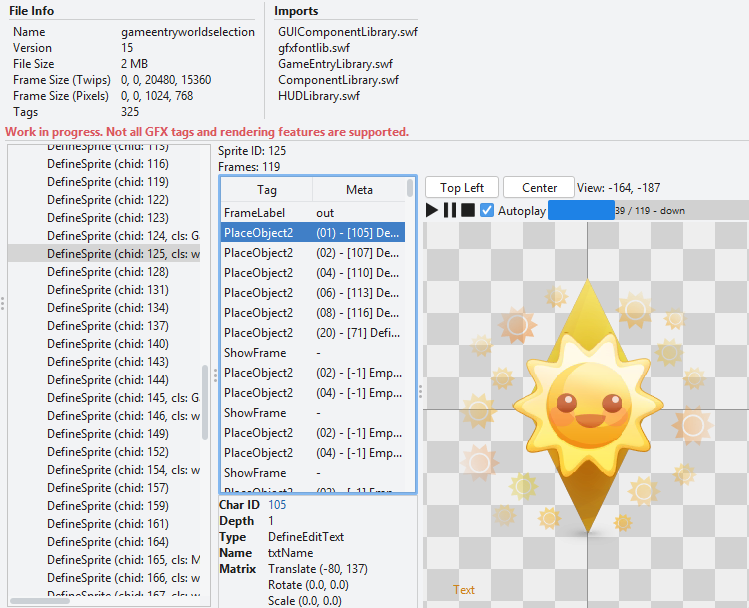
Task: Click the Tag column header
Action: point(267,190)
